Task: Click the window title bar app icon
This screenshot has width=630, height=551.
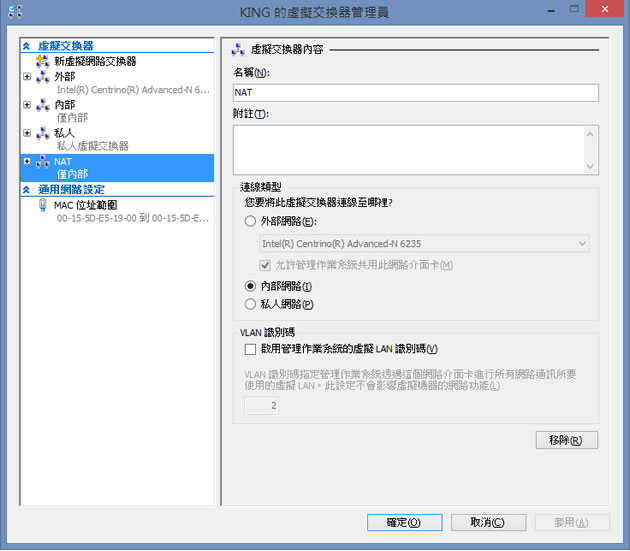Action: point(15,12)
